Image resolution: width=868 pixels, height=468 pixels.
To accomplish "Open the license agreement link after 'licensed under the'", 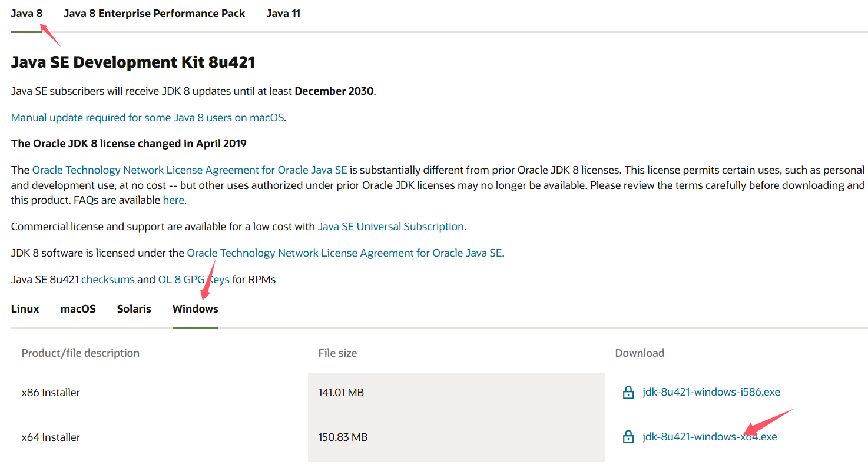I will pyautogui.click(x=344, y=253).
